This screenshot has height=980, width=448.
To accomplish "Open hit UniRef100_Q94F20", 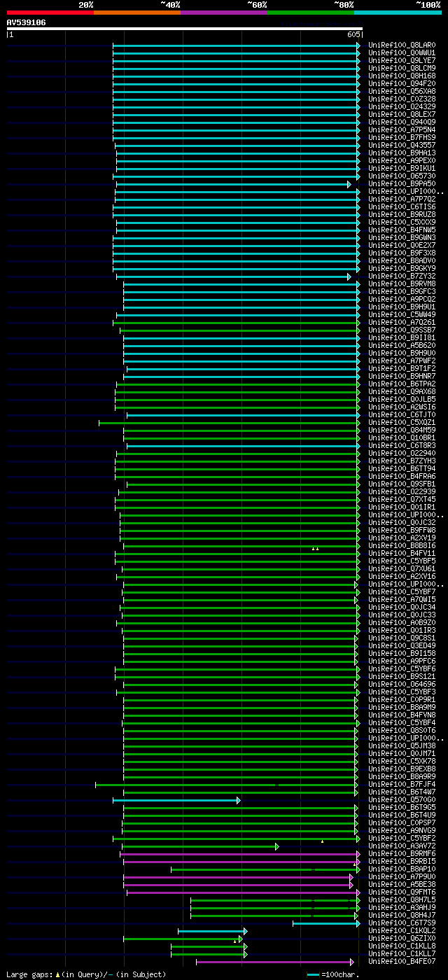I will [x=402, y=84].
